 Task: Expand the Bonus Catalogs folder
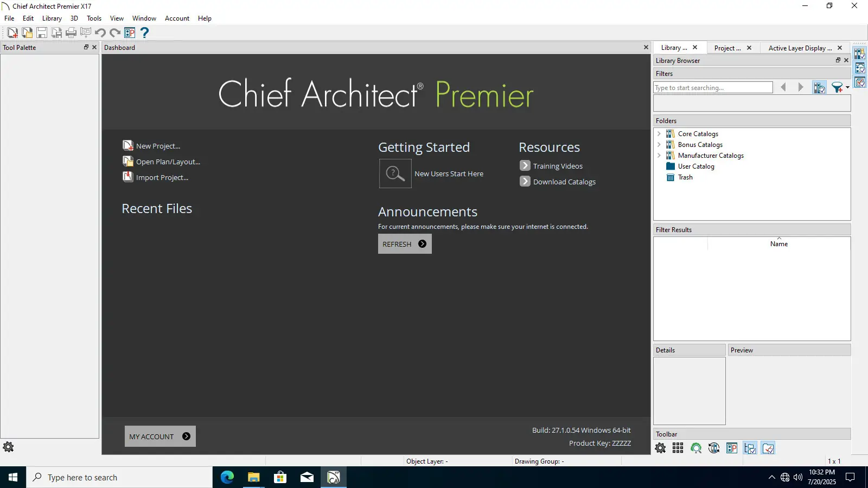[659, 145]
